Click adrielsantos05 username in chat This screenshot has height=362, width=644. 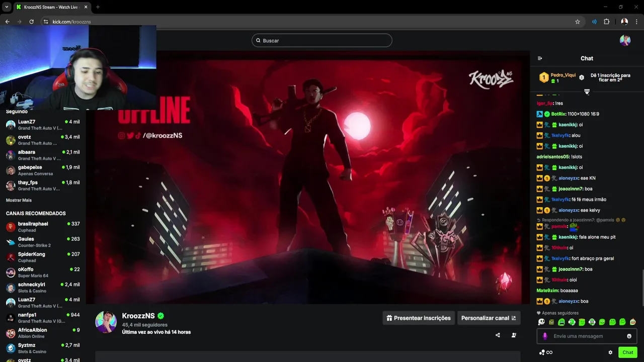coord(553,157)
